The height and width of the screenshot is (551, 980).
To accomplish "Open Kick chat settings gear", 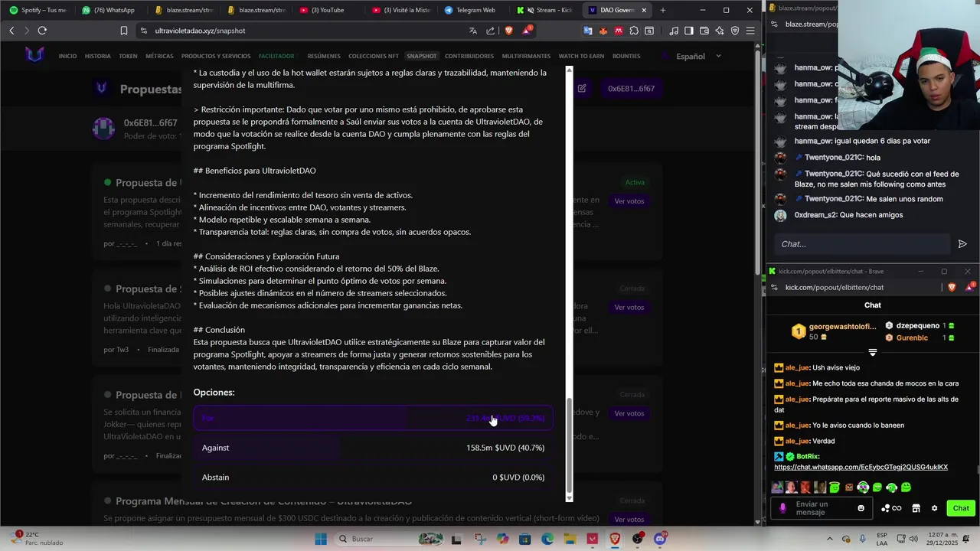I will pyautogui.click(x=934, y=508).
